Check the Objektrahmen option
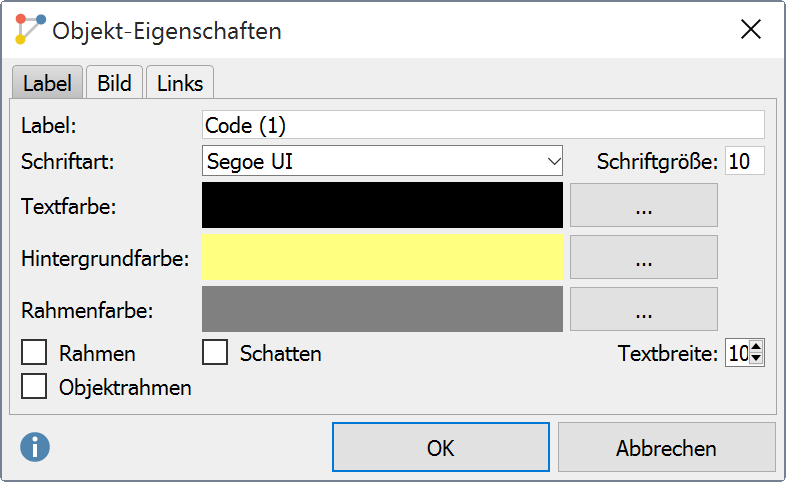The image size is (786, 482). click(34, 386)
